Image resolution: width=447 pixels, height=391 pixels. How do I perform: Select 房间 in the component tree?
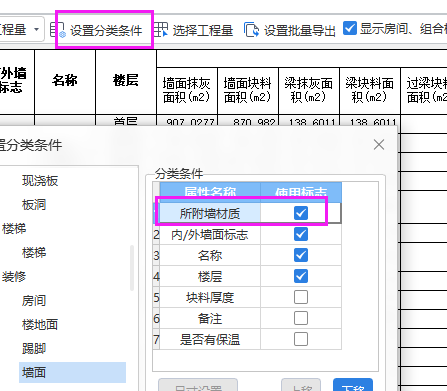pos(34,301)
